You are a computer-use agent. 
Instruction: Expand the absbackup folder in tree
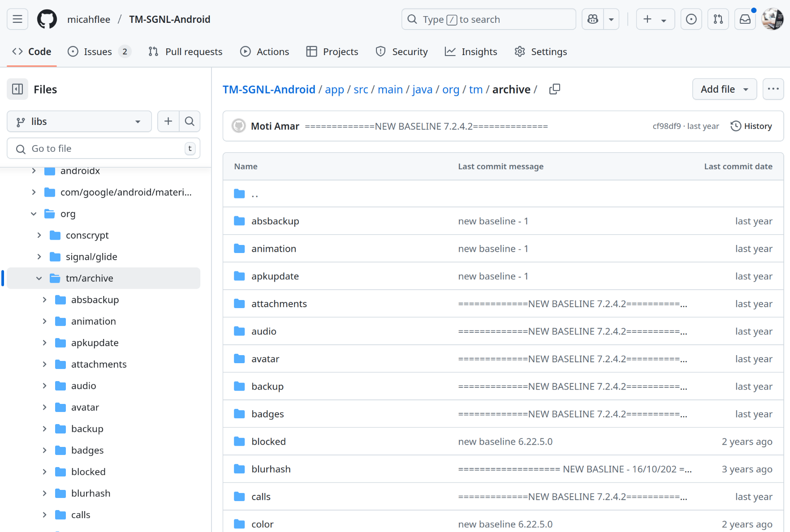[x=44, y=300]
